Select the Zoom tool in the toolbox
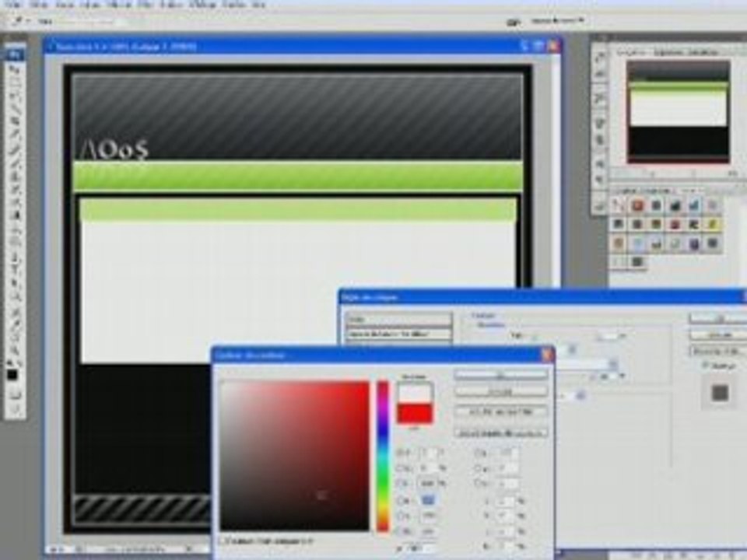 pos(14,353)
